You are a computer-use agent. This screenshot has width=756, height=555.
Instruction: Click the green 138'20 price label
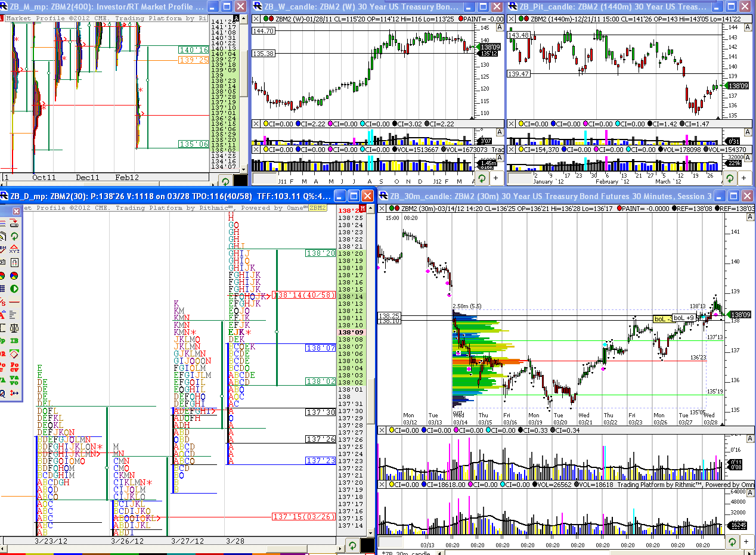coord(321,253)
